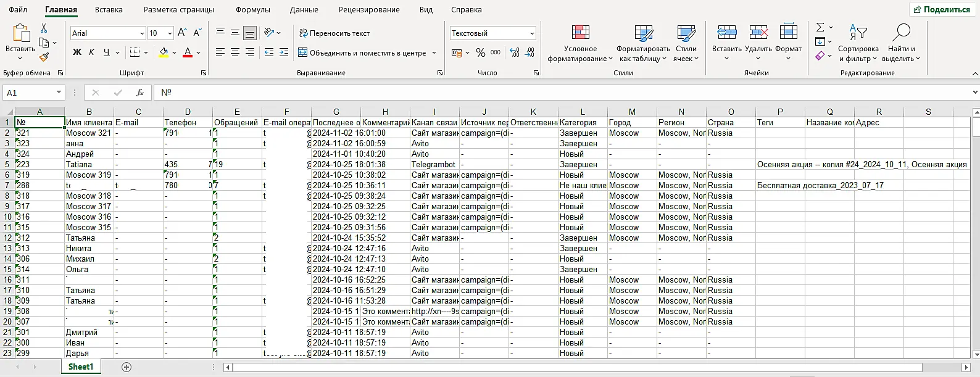Screen dimensions: 980x377
Task: Open the number format (Текстовый) dropdown
Action: [532, 33]
